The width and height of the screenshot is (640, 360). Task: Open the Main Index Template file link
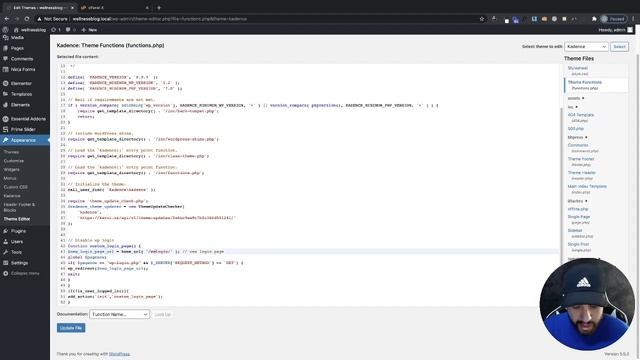tap(587, 186)
